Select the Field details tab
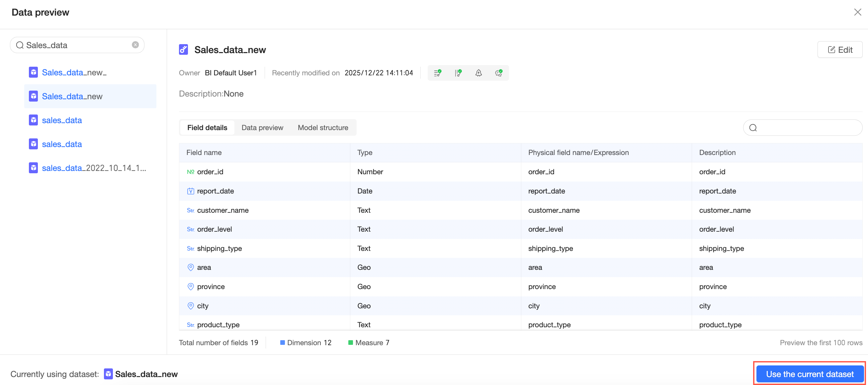 click(x=207, y=128)
